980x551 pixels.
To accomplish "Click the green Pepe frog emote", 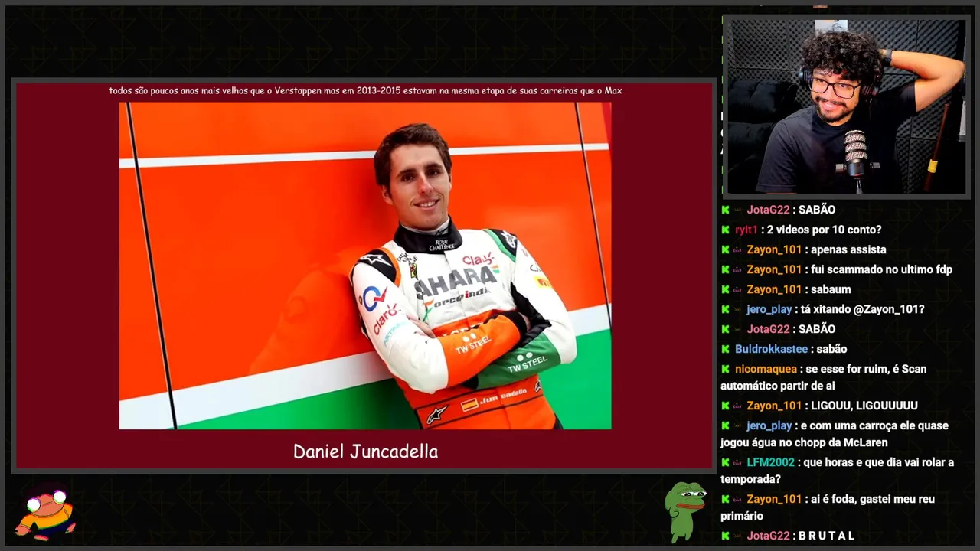I will click(685, 511).
